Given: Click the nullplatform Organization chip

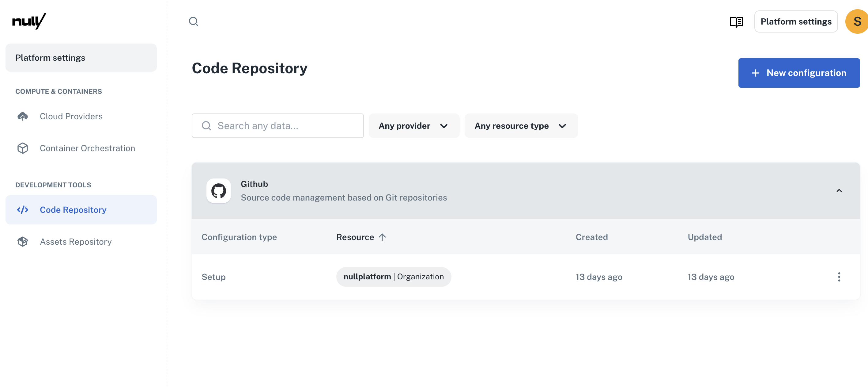Looking at the screenshot, I should (x=394, y=277).
